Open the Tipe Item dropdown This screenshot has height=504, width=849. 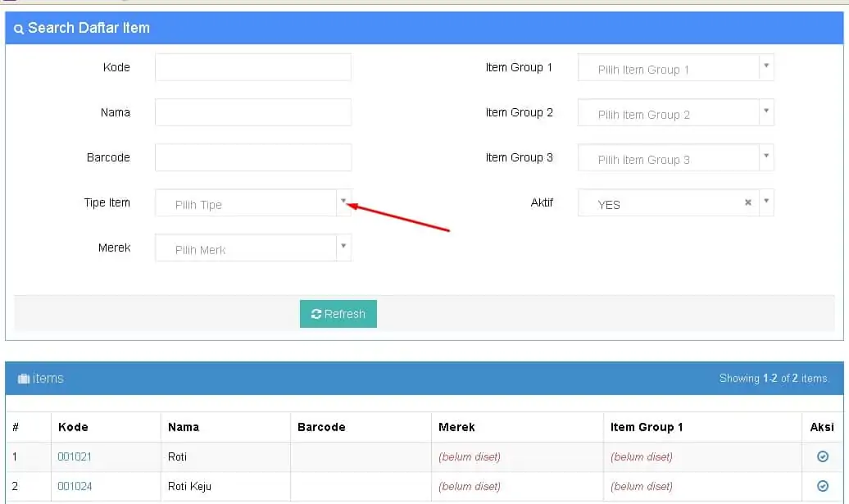point(343,202)
